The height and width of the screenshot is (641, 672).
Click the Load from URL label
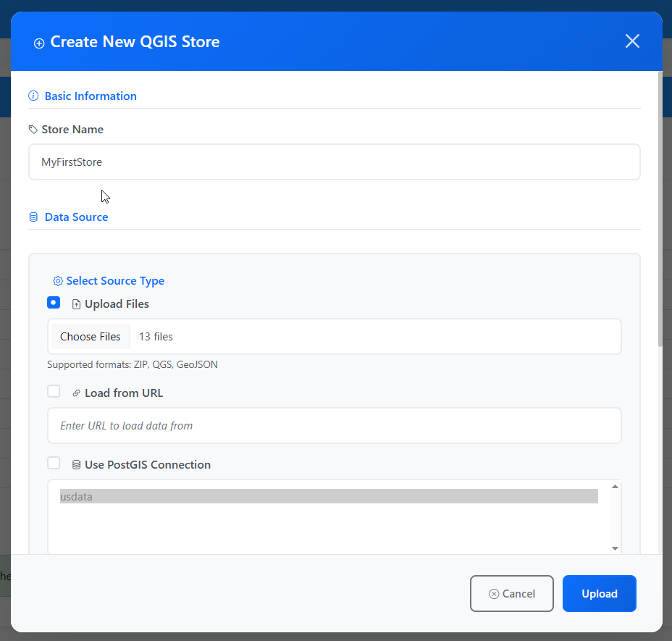tap(124, 393)
